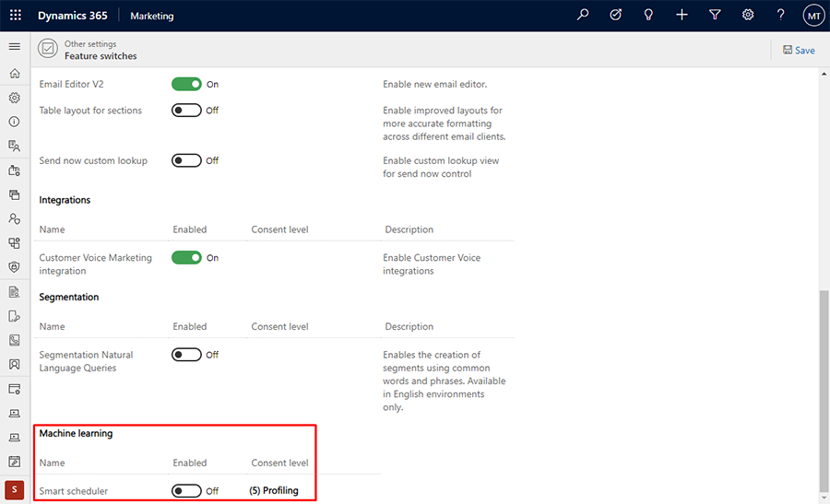
Task: Click the Enable custom lookup view description
Action: [x=441, y=167]
